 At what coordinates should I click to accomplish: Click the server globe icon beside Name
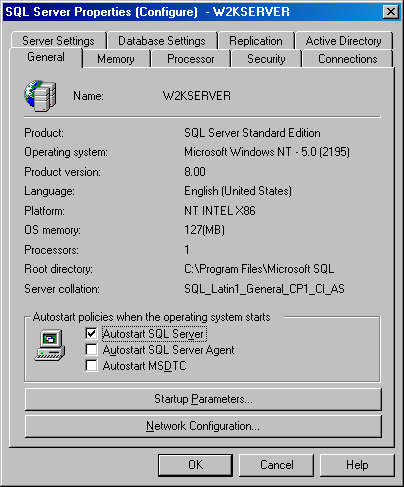pyautogui.click(x=40, y=96)
